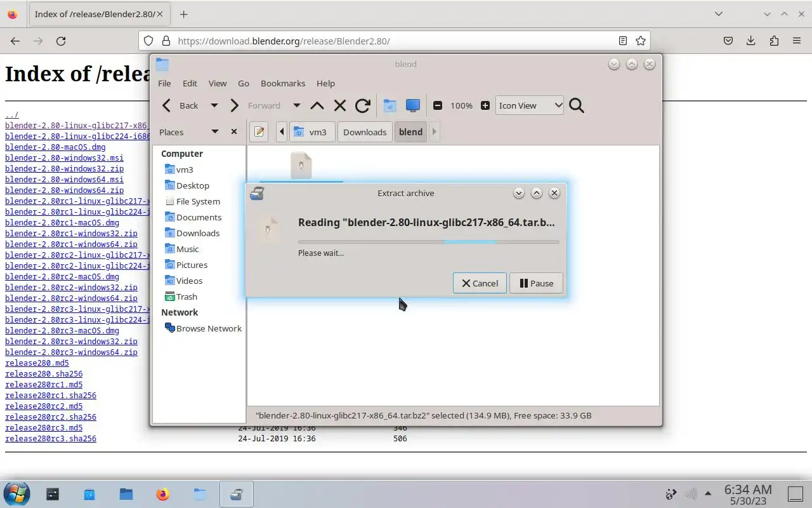
Task: Click the Computer toolbar icon
Action: point(413,105)
